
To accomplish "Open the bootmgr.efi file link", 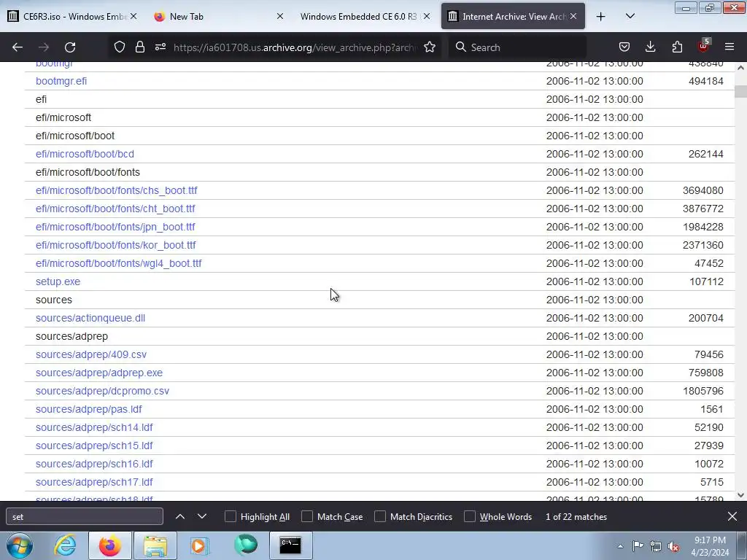I will point(61,81).
